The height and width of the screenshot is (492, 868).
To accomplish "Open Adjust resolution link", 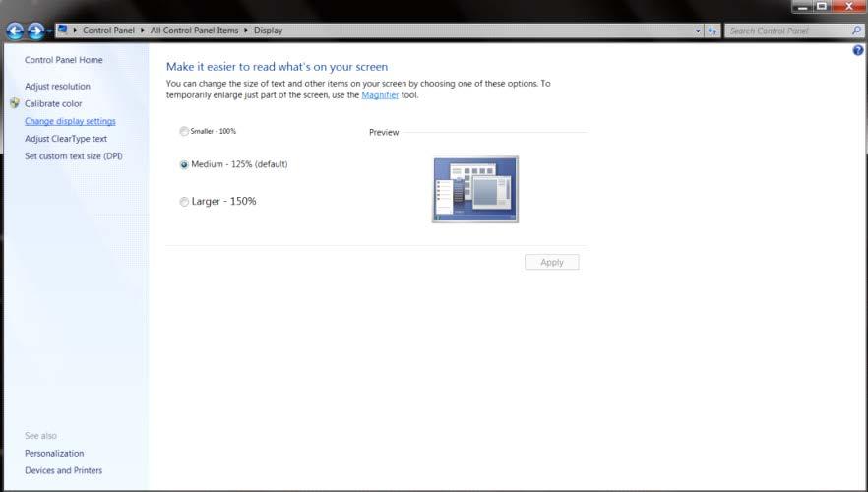I will 57,87.
